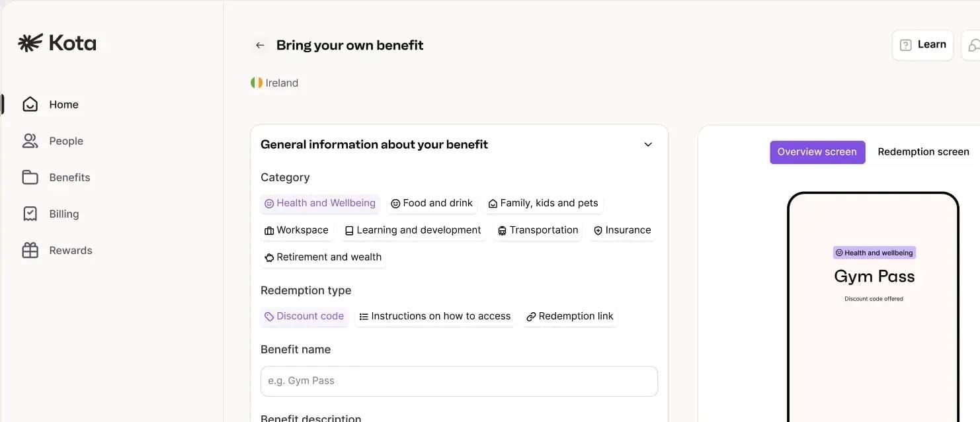Open the Benefits folder icon
The image size is (980, 422).
tap(30, 177)
